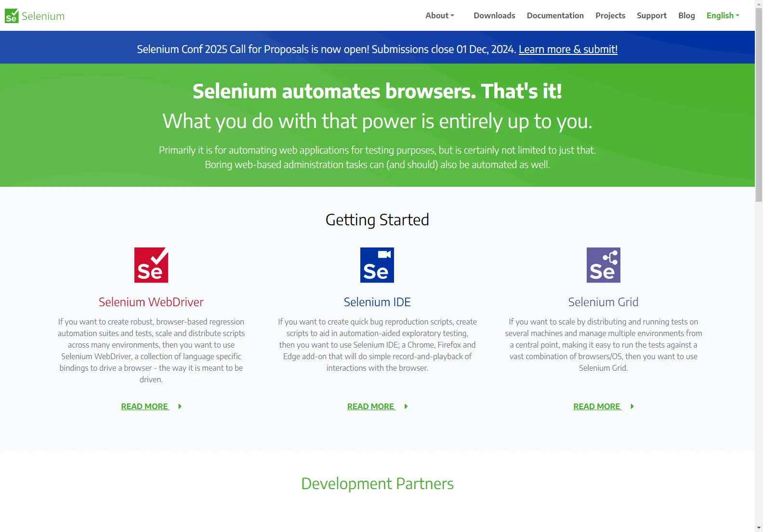Click the Selenium brand name text in header
The image size is (763, 532).
click(43, 16)
